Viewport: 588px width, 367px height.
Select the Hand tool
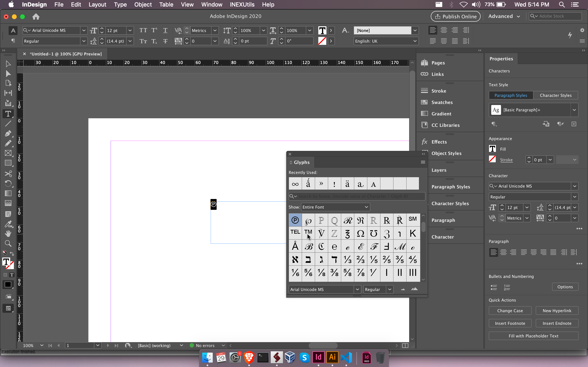pos(8,233)
